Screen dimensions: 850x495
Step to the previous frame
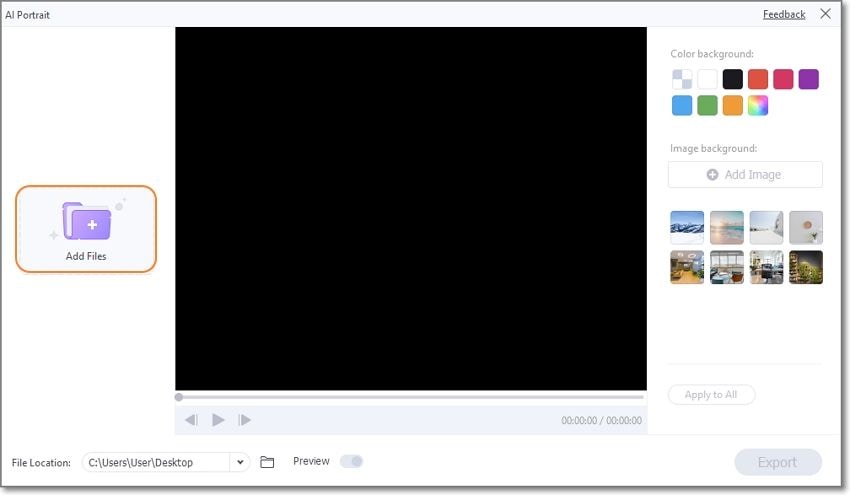click(x=191, y=420)
